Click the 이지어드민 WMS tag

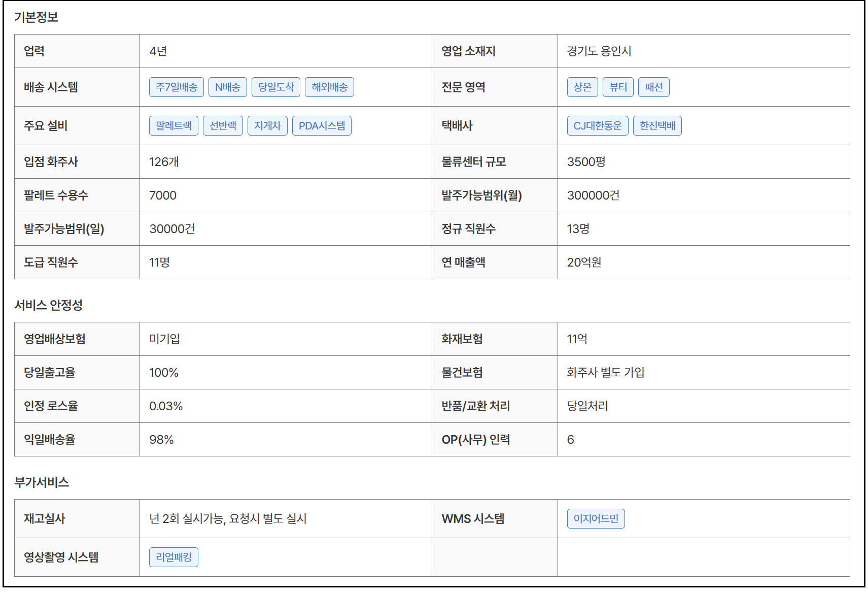[x=596, y=518]
